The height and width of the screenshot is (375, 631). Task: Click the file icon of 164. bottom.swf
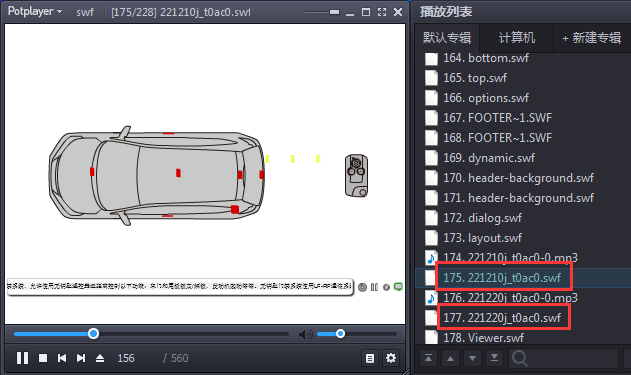[431, 59]
